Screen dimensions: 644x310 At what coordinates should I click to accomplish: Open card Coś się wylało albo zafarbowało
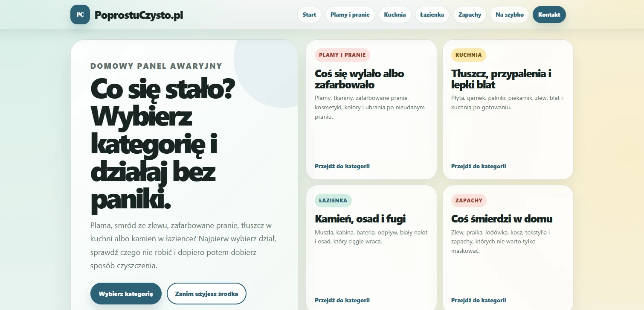tap(371, 109)
